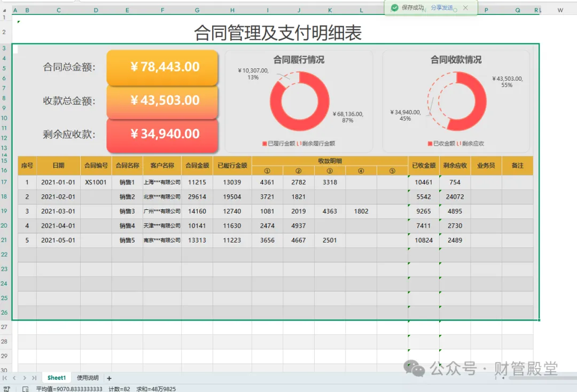The image size is (577, 392).
Task: Select column H header
Action: 232,10
